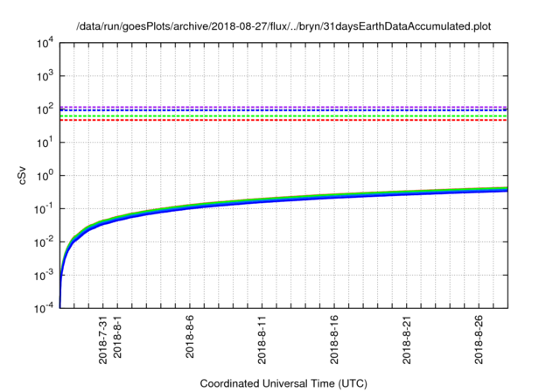Click the y-axis label 10^4

(45, 44)
